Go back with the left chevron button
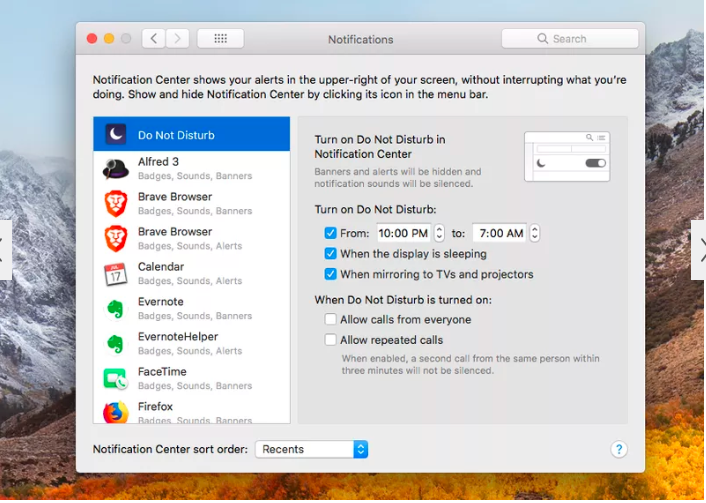This screenshot has width=706, height=503. (x=154, y=39)
